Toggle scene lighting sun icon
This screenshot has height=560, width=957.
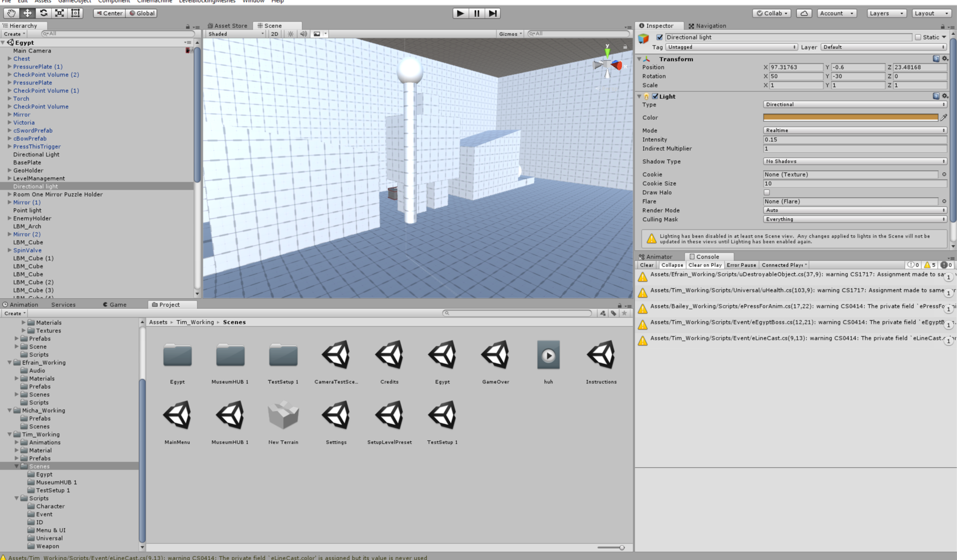click(291, 34)
